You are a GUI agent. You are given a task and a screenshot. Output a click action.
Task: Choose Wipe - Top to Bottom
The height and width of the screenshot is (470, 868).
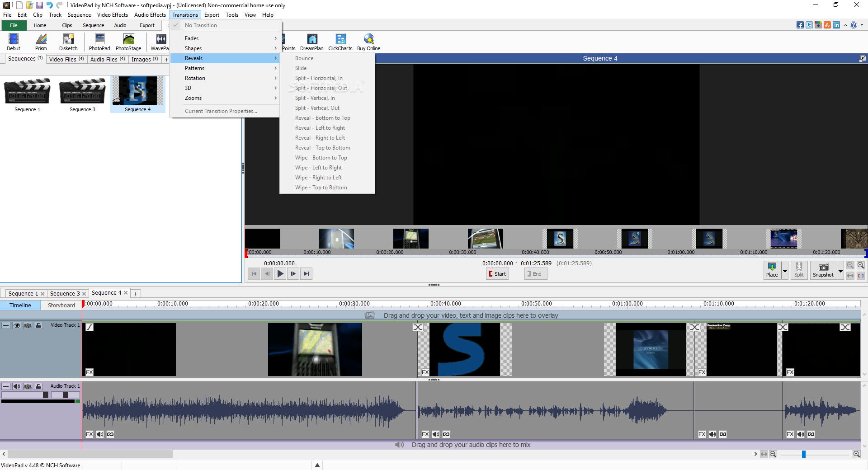pos(327,188)
